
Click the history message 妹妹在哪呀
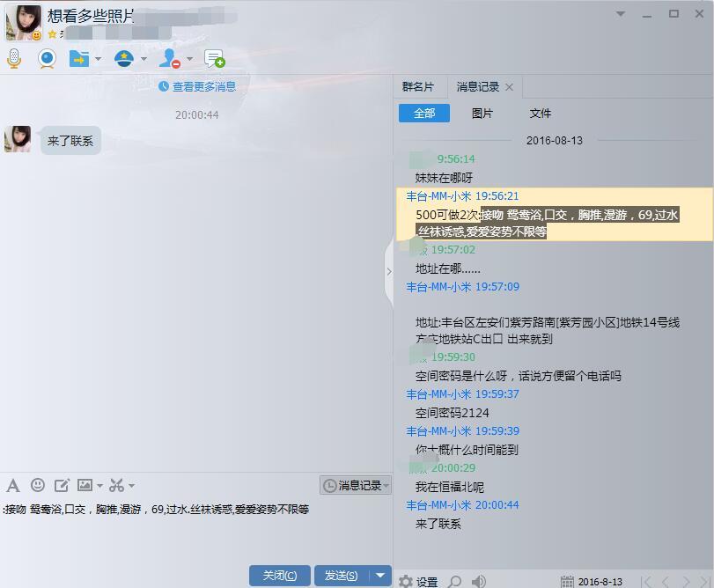[x=444, y=178]
